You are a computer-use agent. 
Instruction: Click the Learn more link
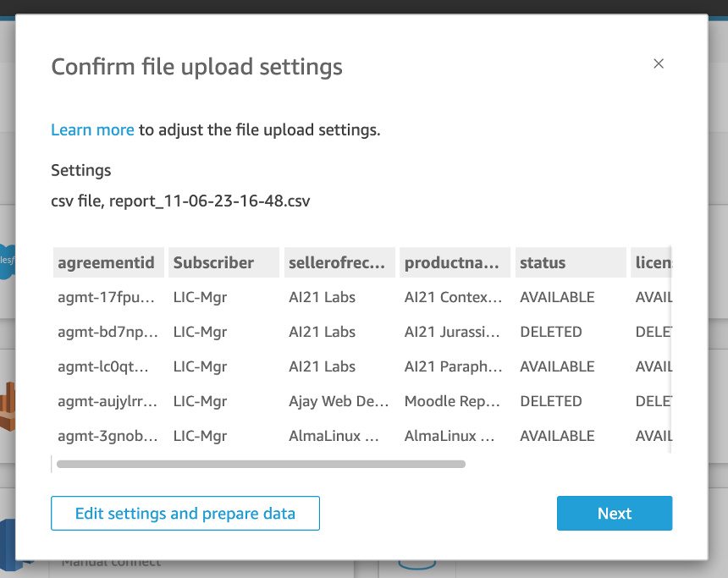click(92, 129)
